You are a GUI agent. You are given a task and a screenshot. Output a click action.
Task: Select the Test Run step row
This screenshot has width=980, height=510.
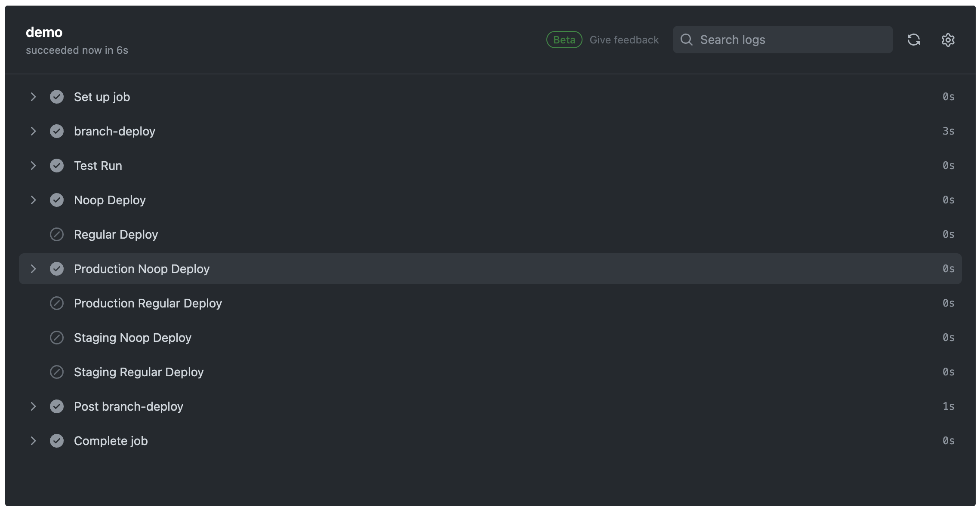pyautogui.click(x=98, y=166)
